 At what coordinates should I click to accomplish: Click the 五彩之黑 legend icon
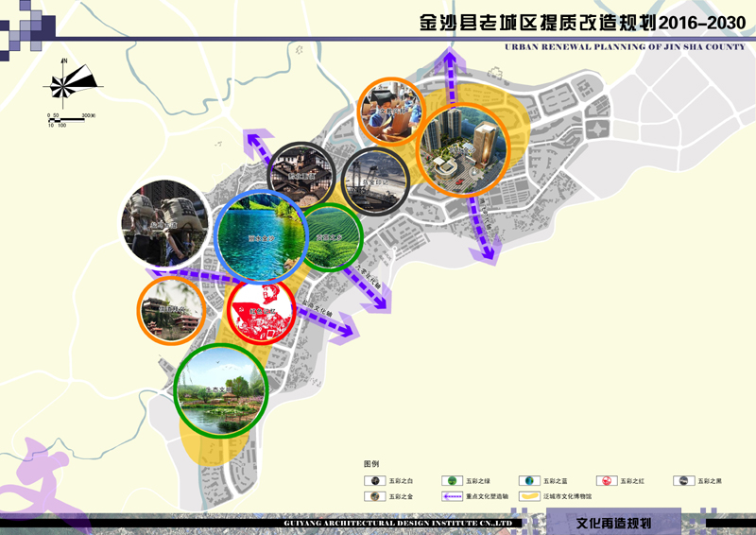click(684, 481)
